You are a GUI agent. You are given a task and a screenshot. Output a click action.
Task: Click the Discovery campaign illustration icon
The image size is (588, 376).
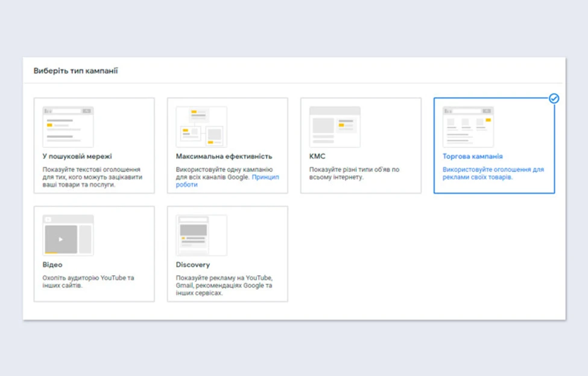201,235
